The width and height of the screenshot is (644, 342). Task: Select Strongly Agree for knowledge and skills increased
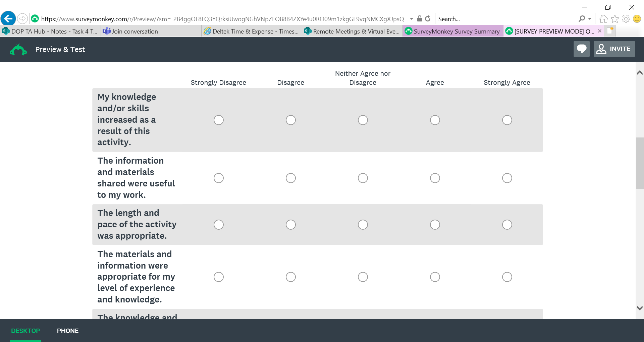(507, 120)
